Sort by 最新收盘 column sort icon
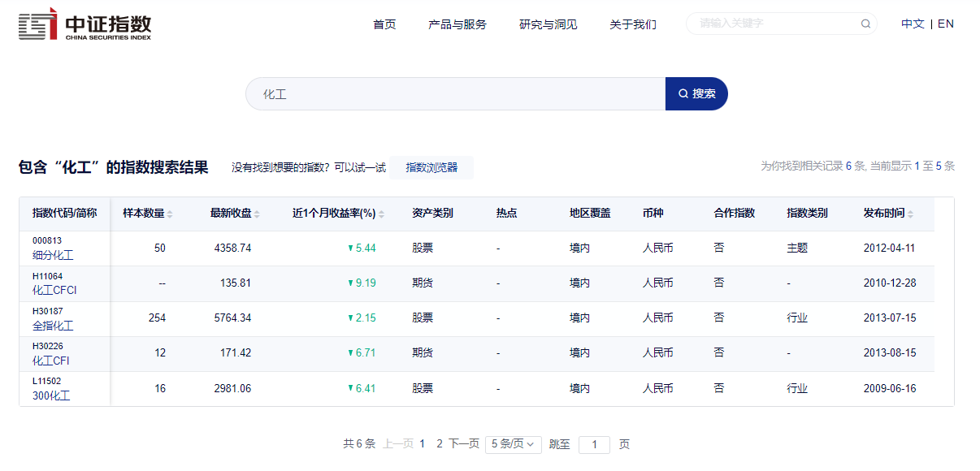 (x=257, y=214)
